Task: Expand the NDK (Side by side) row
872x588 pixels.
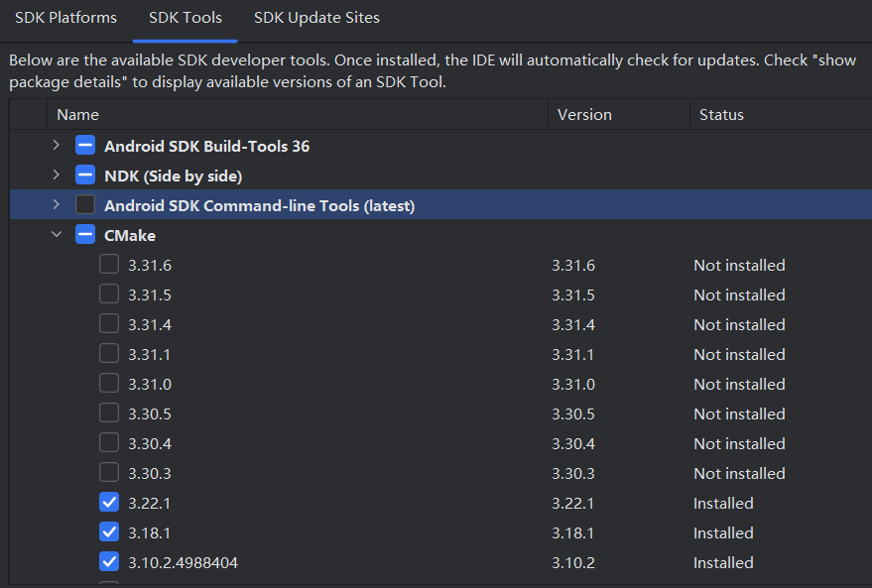Action: (x=57, y=176)
